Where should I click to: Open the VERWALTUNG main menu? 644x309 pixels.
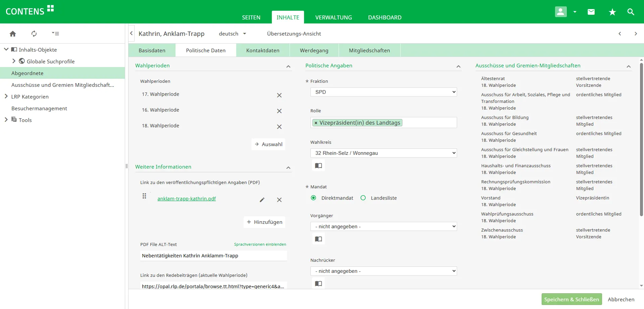[333, 17]
